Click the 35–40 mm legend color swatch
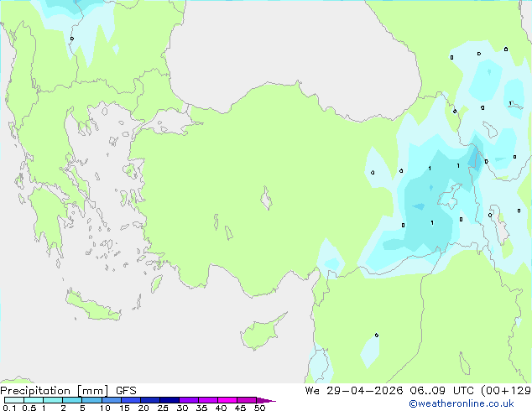Screen dimensions: 532x411 point(208,400)
